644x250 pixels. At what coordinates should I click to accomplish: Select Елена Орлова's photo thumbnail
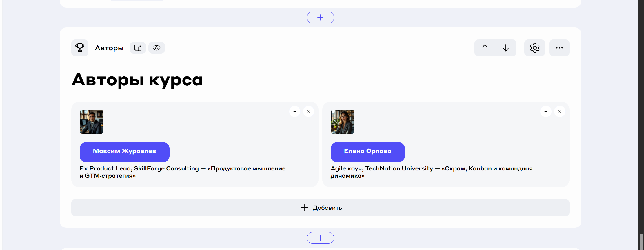[x=343, y=122]
